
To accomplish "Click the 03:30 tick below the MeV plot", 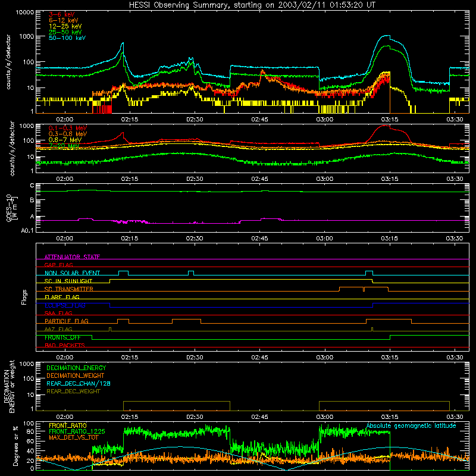I will 455,179.
